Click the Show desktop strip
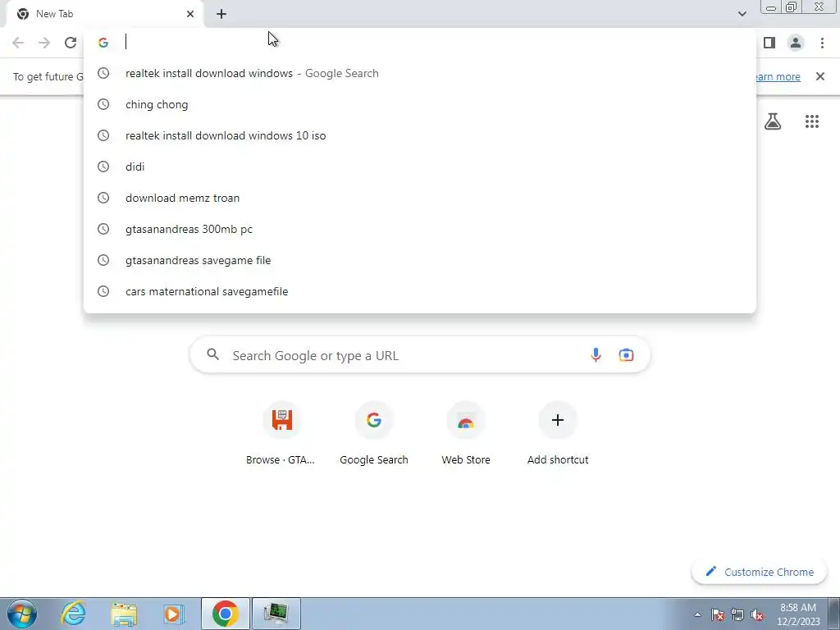Viewport: 840px width, 630px height. click(834, 614)
